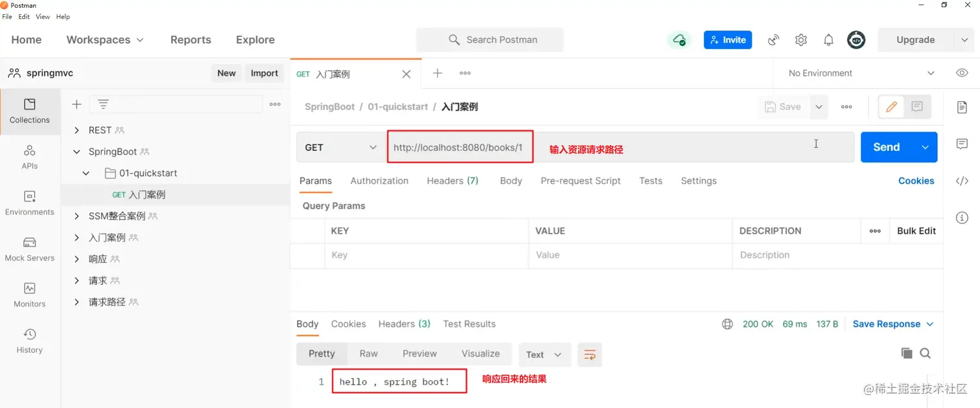Open the Workspaces dropdown
The height and width of the screenshot is (408, 980).
pos(105,40)
